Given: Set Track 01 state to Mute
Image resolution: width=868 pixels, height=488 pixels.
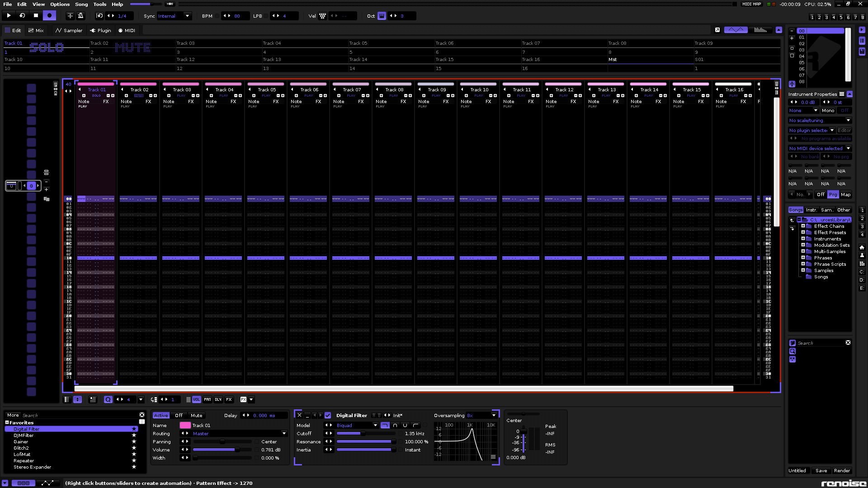Looking at the screenshot, I should pos(196,415).
